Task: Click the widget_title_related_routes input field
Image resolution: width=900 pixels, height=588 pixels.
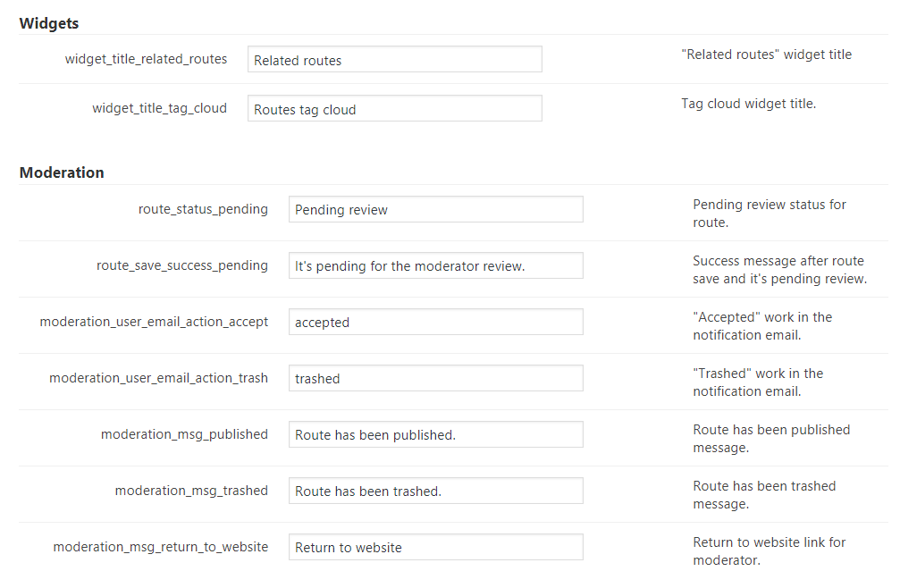Action: [x=394, y=60]
